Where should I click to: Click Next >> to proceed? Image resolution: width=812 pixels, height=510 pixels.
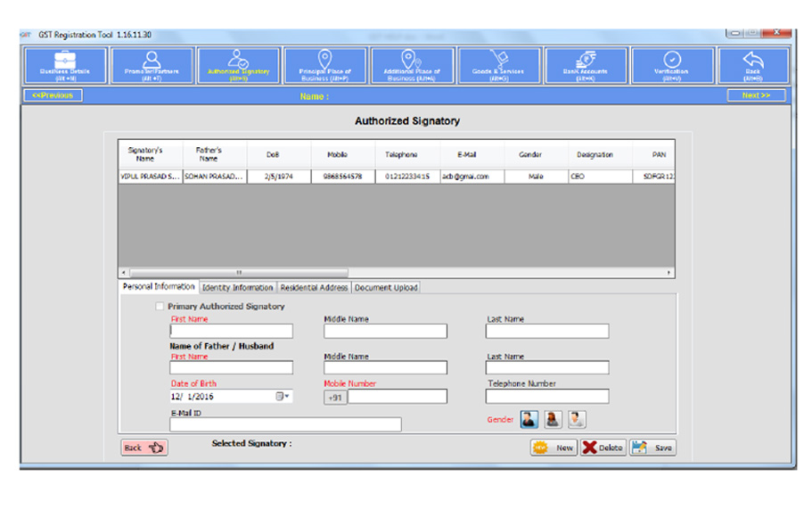pyautogui.click(x=756, y=95)
